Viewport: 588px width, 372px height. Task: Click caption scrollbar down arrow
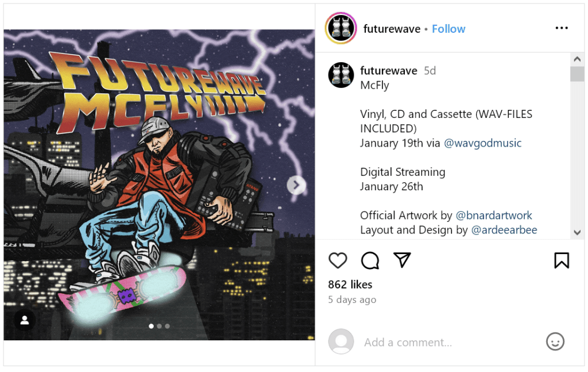[577, 232]
